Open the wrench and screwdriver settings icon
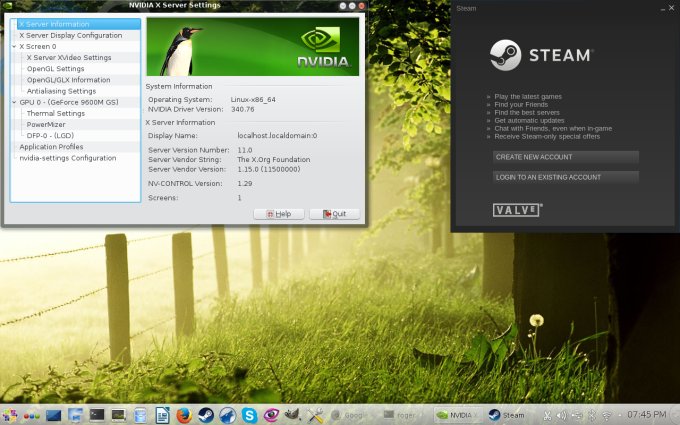This screenshot has height=425, width=680. point(315,415)
